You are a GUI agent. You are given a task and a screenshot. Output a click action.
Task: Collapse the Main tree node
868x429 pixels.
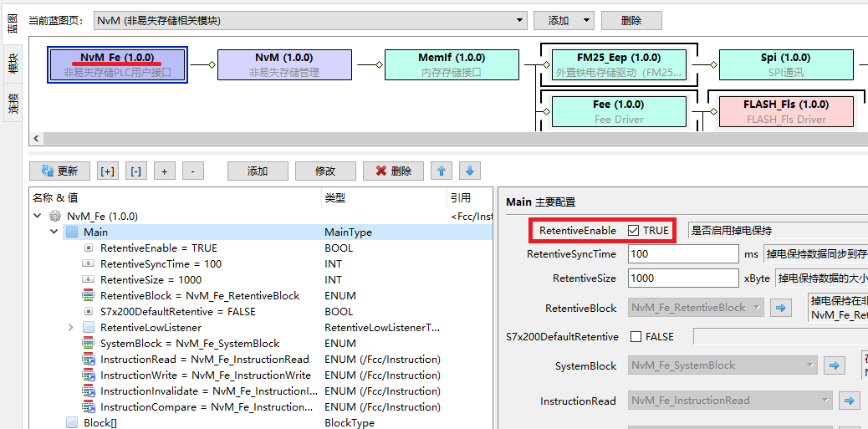pos(54,232)
